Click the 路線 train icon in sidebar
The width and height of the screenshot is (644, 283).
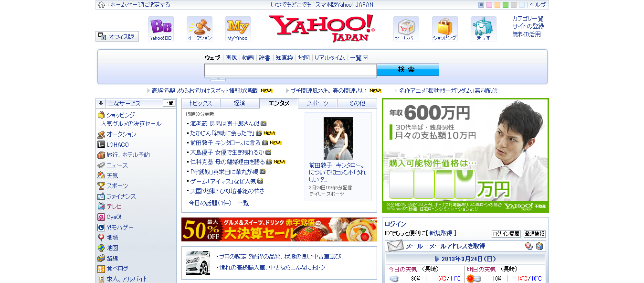click(x=101, y=258)
